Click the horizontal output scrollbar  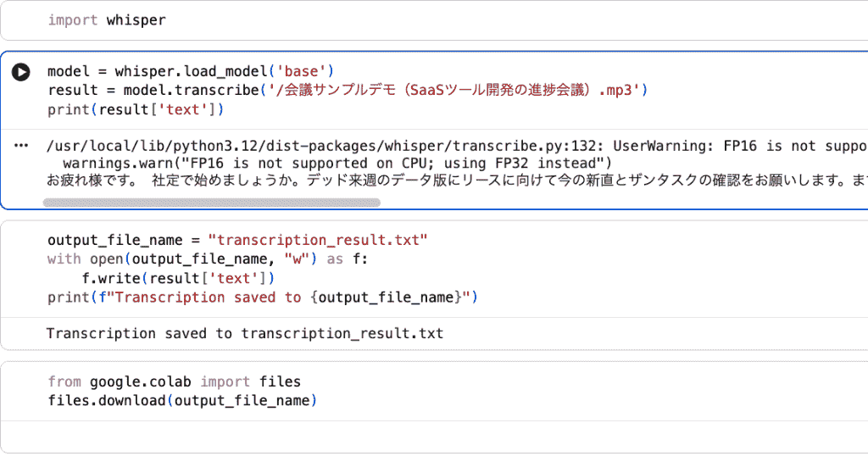pos(211,203)
